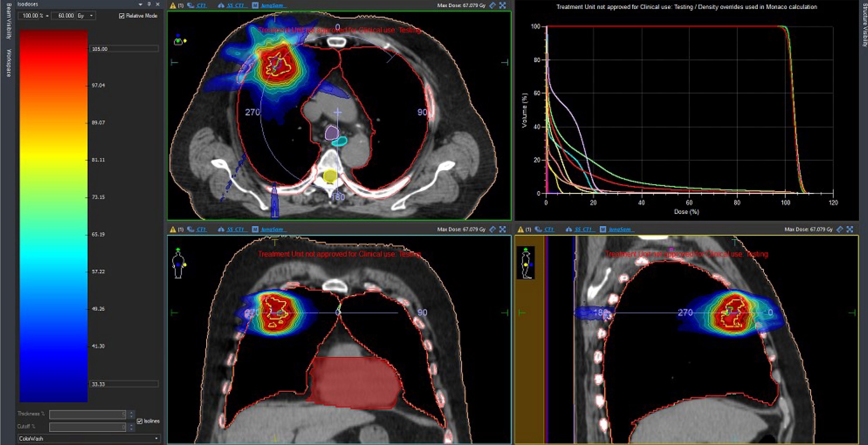Viewport: 868px width, 445px height.
Task: Click the 33.33 lower isodose level box
Action: coord(124,384)
